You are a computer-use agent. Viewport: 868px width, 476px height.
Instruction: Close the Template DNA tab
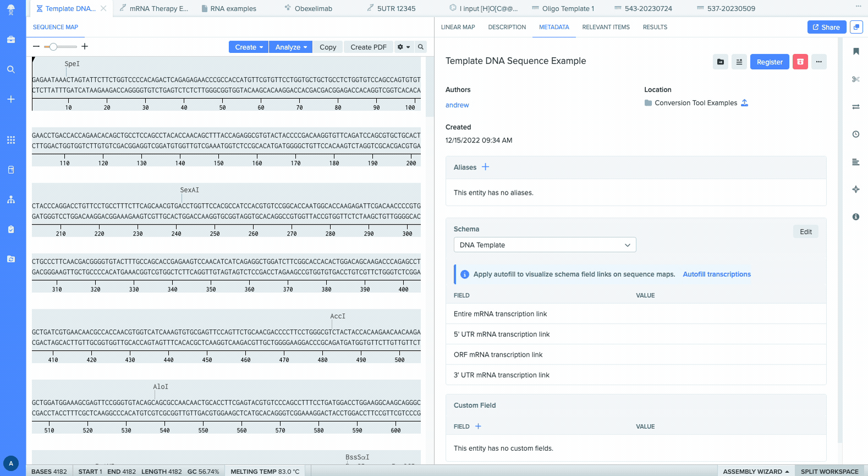point(103,8)
